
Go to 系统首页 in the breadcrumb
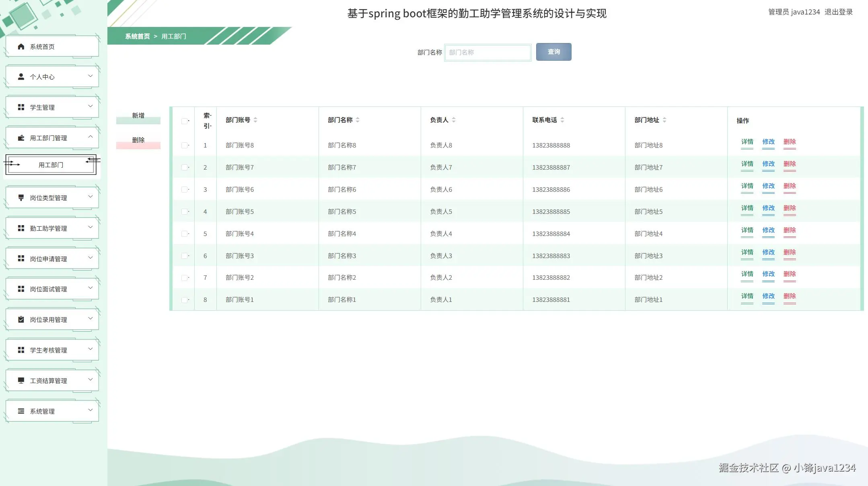[137, 36]
